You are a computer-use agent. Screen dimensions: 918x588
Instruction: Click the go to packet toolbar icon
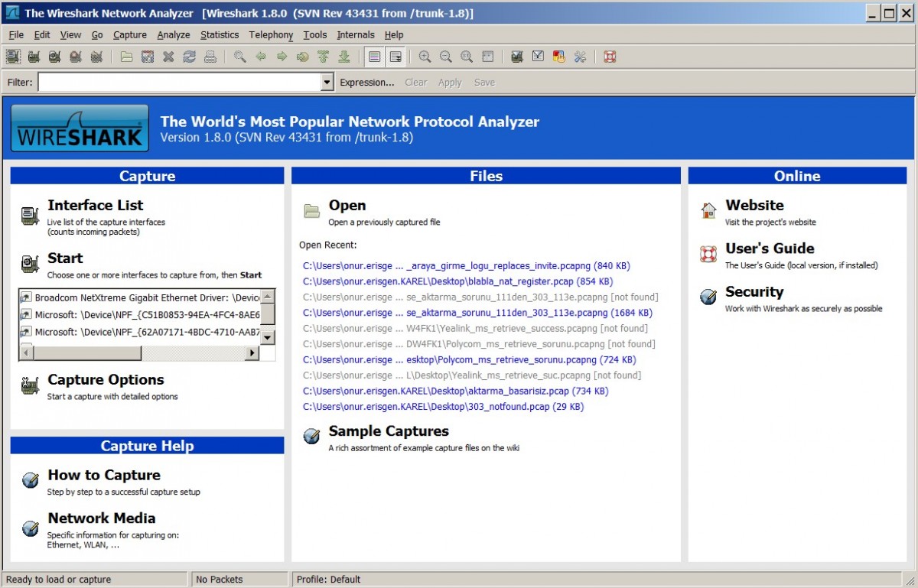(302, 57)
